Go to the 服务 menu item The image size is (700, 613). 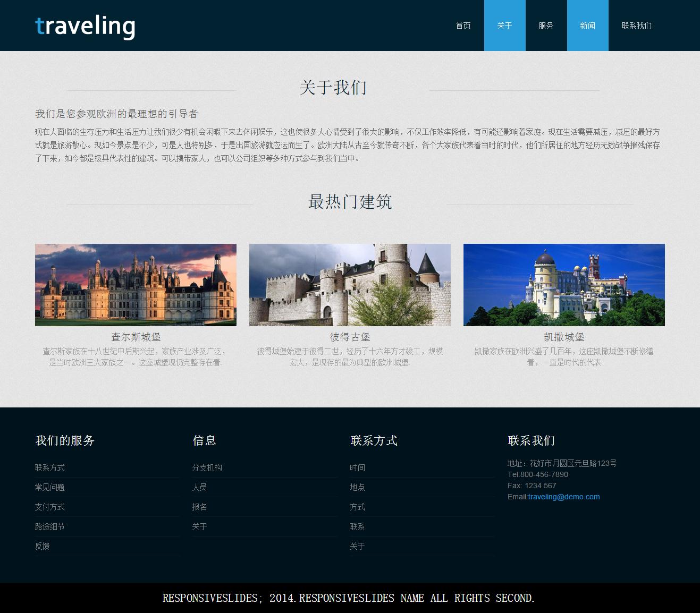pyautogui.click(x=546, y=25)
